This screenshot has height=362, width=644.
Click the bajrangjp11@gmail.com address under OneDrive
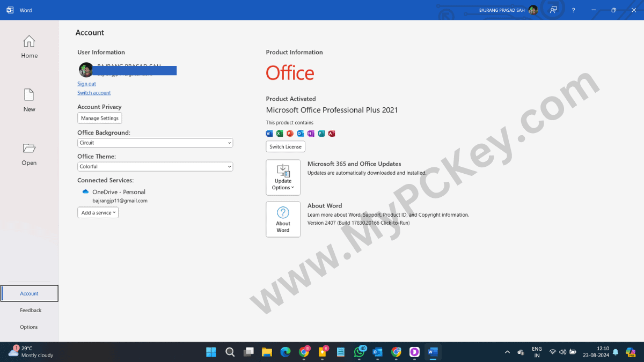pyautogui.click(x=120, y=201)
